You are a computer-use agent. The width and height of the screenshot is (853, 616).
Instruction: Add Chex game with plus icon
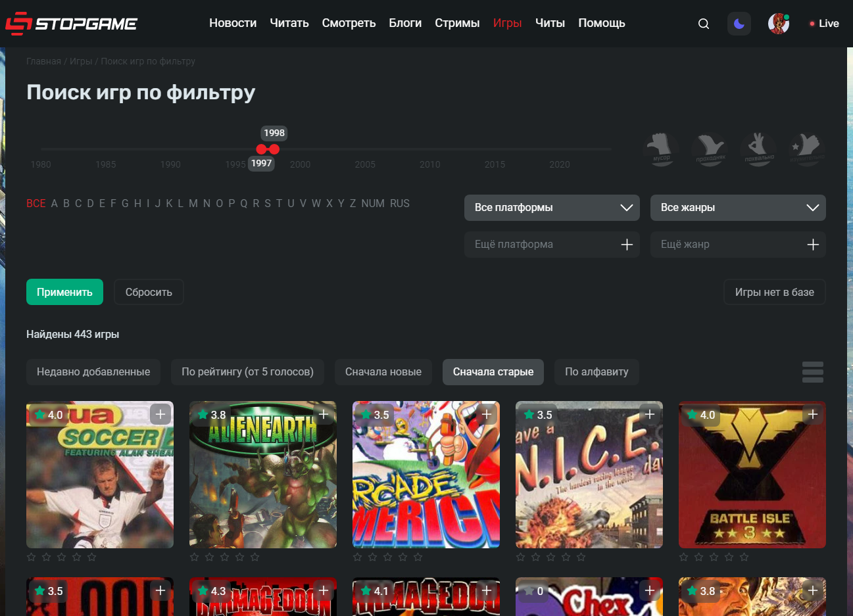pyautogui.click(x=650, y=590)
